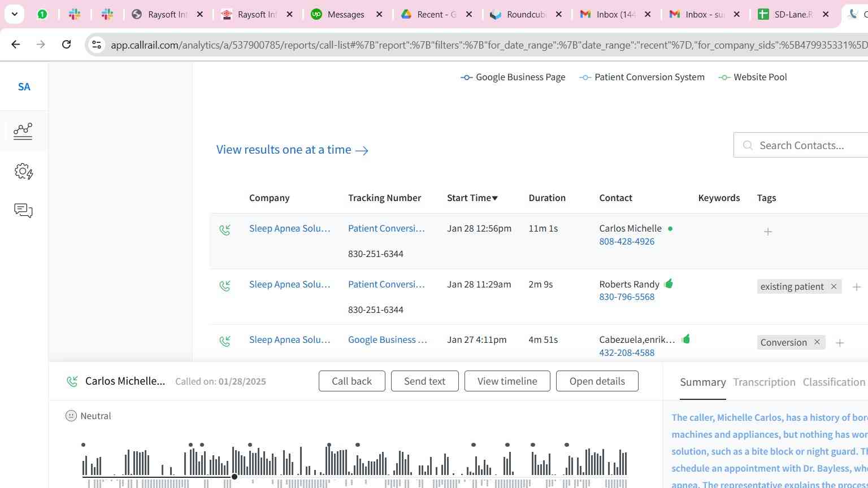Click inbound call icon for Cabezuela row

click(225, 341)
